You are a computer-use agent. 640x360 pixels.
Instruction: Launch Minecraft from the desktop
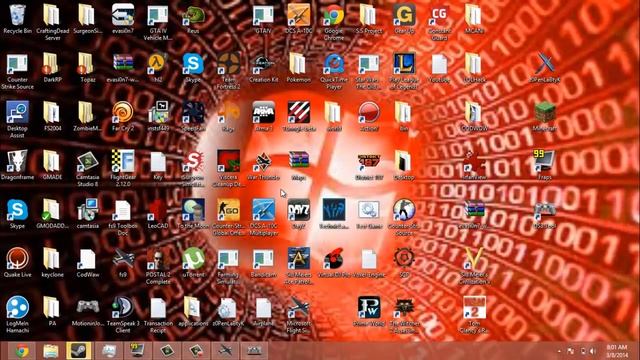545,116
